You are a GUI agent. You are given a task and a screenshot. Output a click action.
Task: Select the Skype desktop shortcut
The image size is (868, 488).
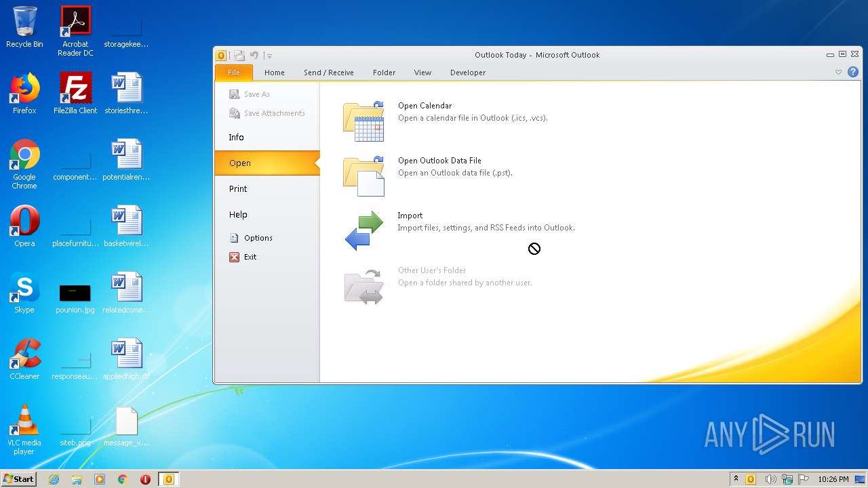tap(24, 293)
